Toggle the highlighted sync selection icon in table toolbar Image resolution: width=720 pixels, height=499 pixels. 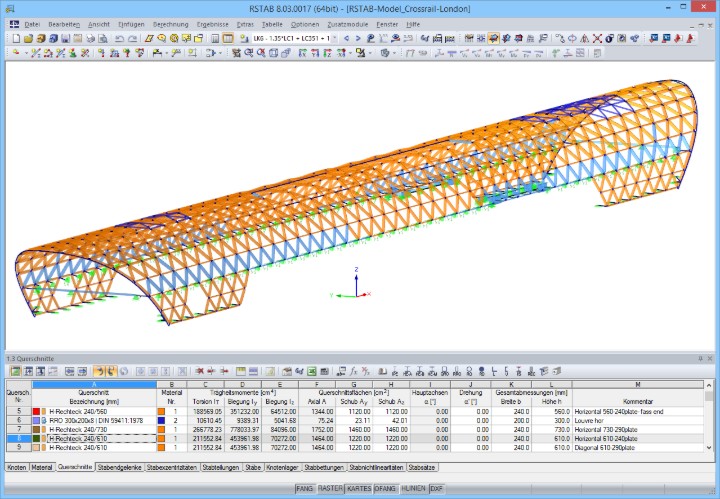point(98,371)
